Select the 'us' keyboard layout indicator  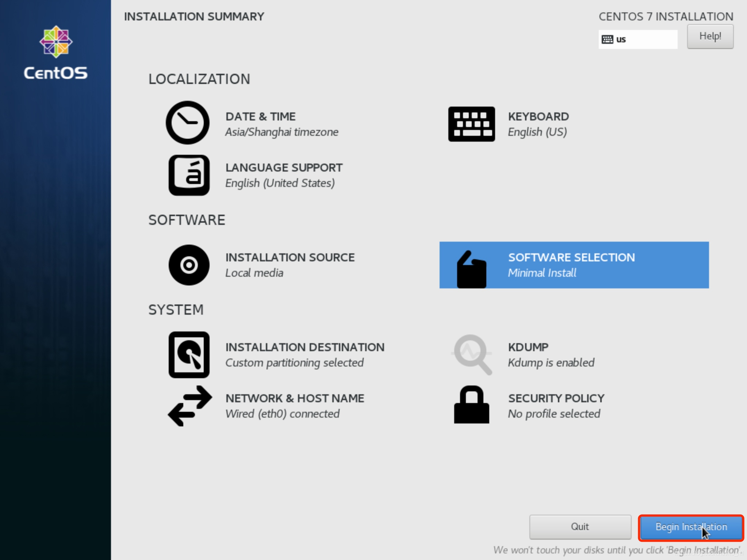click(638, 39)
